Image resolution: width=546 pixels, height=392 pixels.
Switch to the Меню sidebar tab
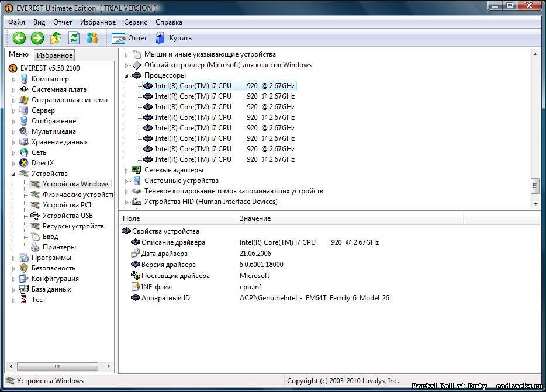[x=19, y=54]
